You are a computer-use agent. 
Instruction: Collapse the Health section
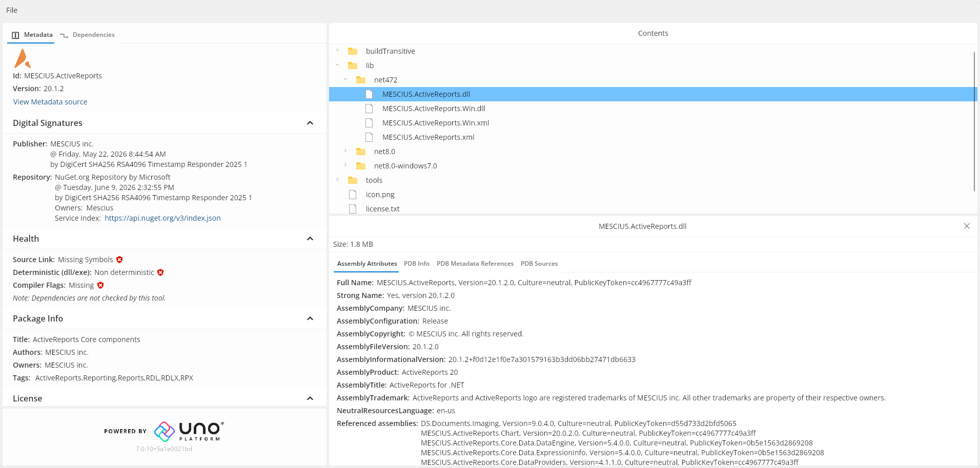pos(310,239)
